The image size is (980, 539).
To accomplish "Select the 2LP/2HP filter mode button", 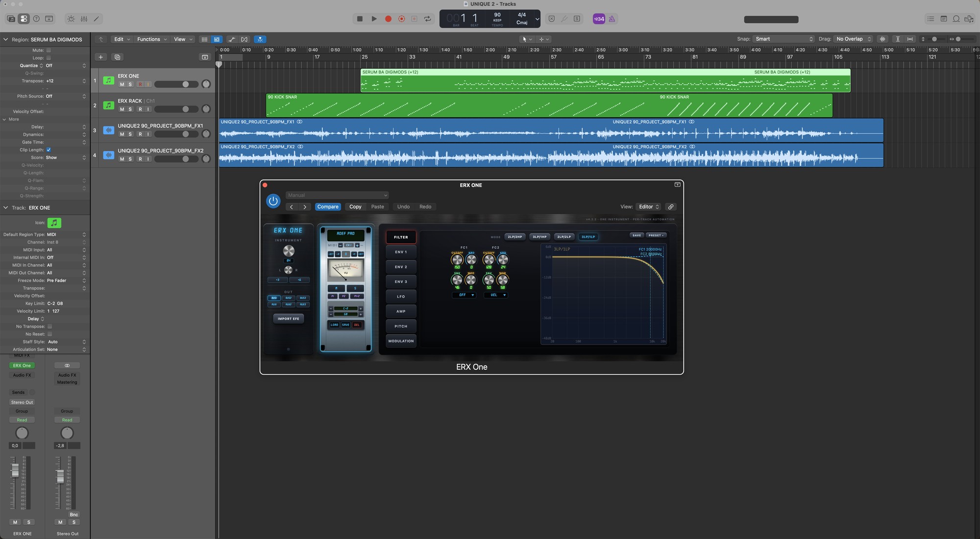I will pos(514,237).
